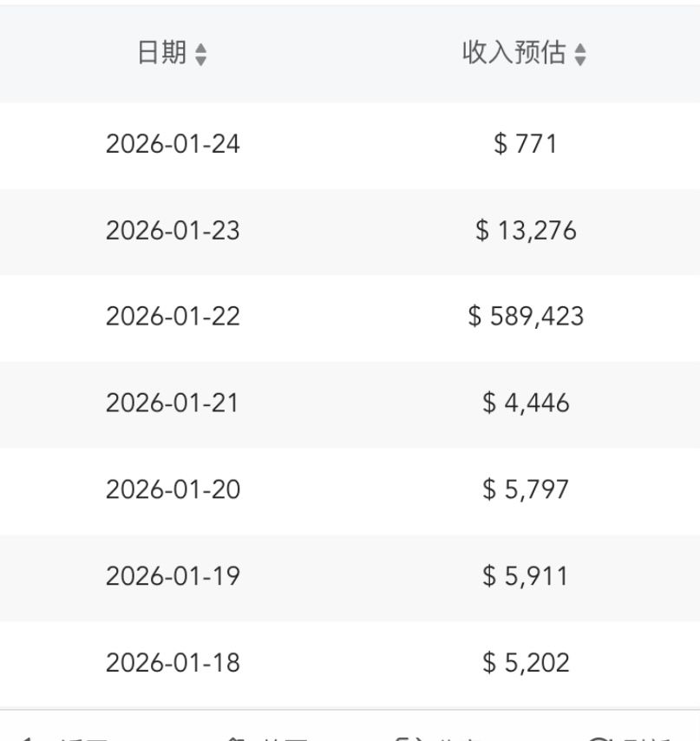This screenshot has height=741, width=700.
Task: Select the 2026-01-23 date cell
Action: point(173,231)
